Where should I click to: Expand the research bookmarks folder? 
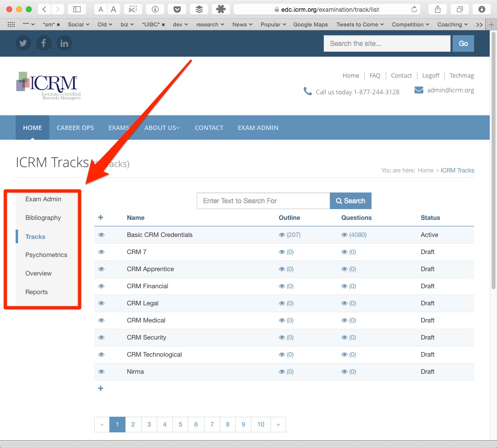(x=210, y=24)
